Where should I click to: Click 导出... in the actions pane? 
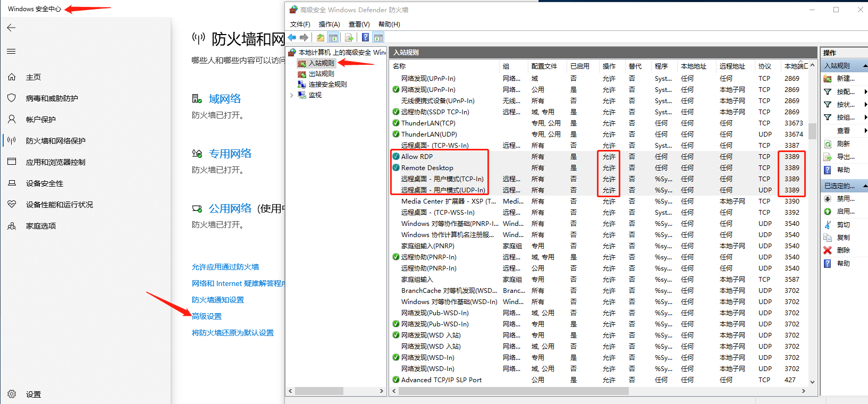pos(845,157)
